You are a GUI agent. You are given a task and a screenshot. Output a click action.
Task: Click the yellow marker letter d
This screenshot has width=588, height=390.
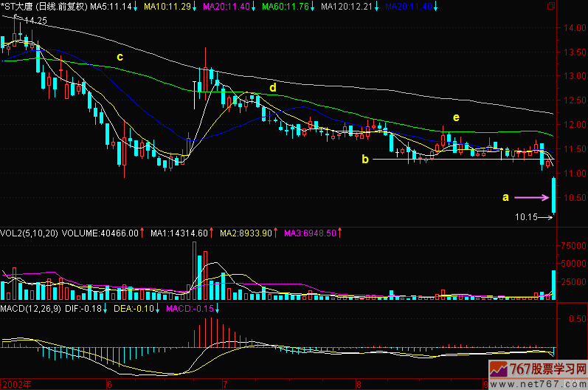pyautogui.click(x=272, y=87)
